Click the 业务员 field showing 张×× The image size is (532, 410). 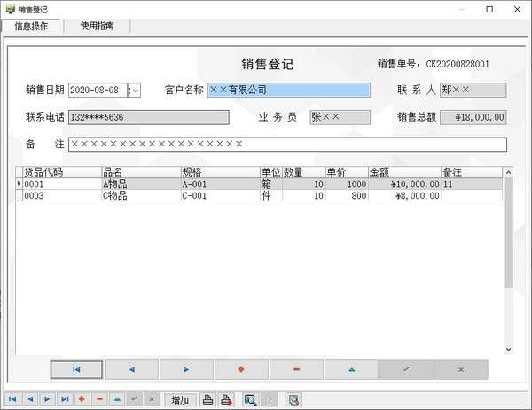pos(339,117)
